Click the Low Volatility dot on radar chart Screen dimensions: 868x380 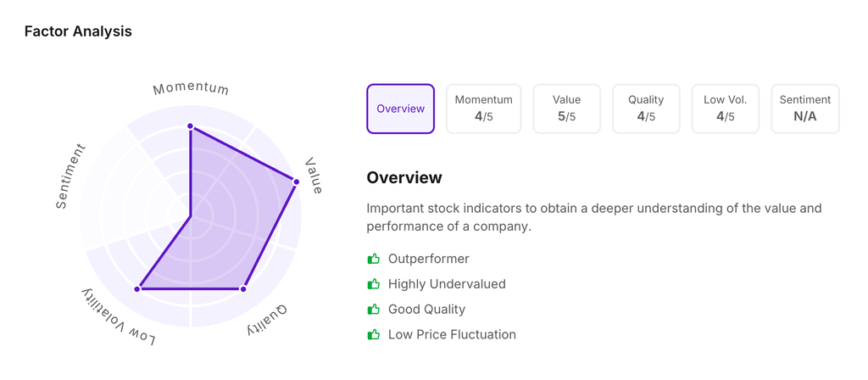(137, 289)
